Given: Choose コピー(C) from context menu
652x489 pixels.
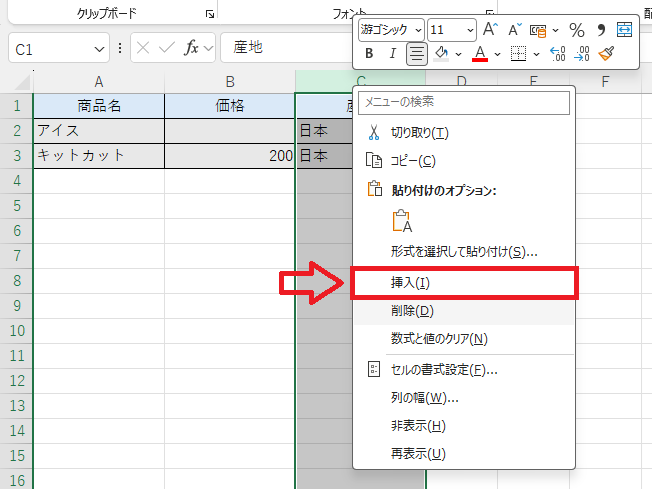Looking at the screenshot, I should pyautogui.click(x=464, y=161).
